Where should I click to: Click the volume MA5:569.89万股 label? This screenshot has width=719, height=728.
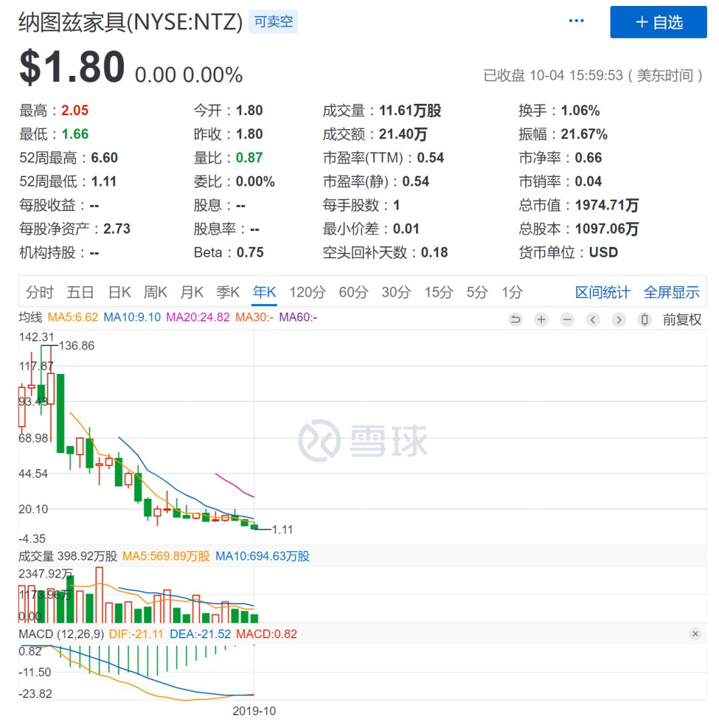(166, 556)
